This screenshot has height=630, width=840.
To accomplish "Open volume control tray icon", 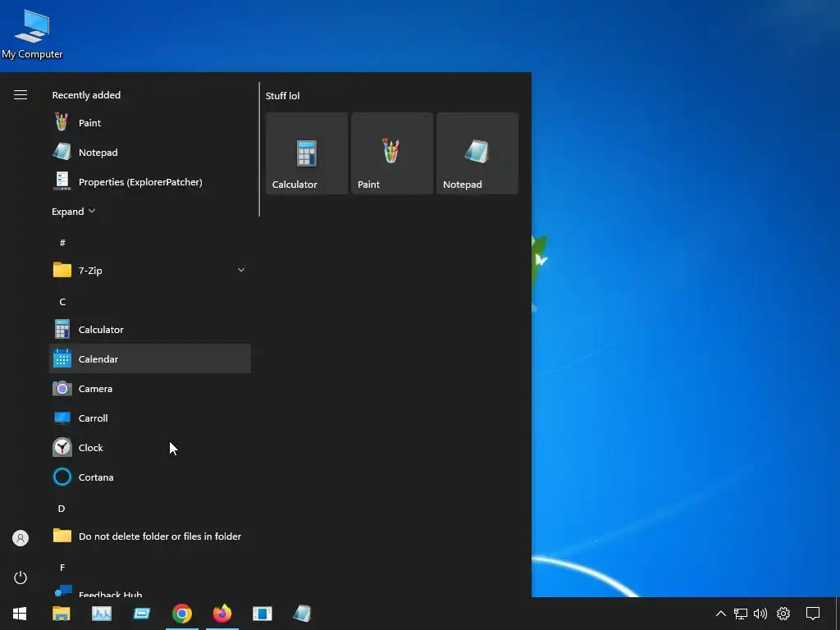I will pyautogui.click(x=760, y=614).
